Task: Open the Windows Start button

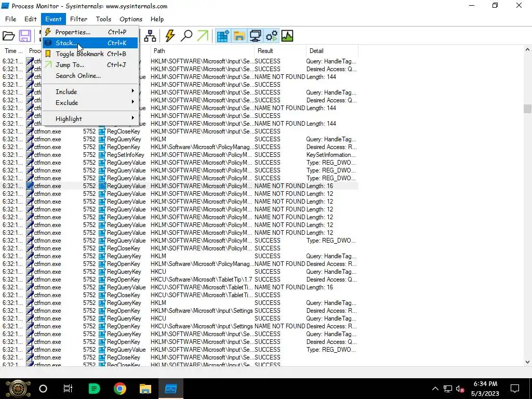Action: (x=18, y=389)
